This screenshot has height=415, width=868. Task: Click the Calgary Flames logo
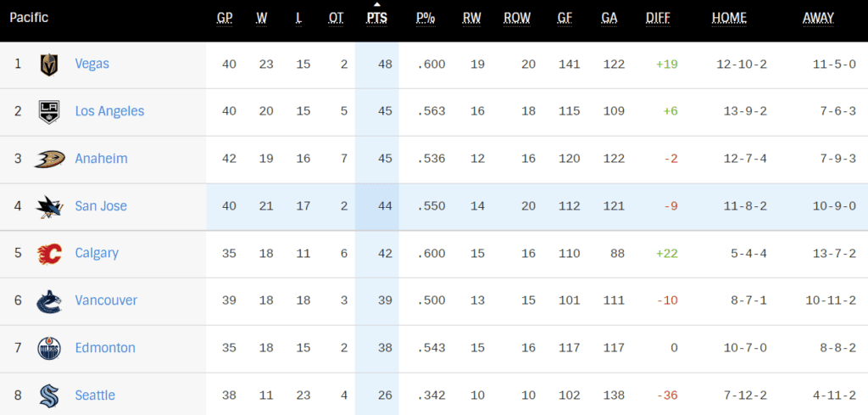tap(48, 253)
